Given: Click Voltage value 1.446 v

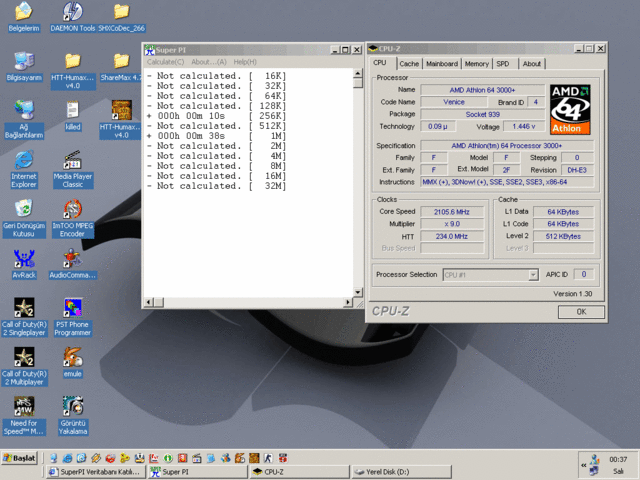Looking at the screenshot, I should (x=524, y=127).
